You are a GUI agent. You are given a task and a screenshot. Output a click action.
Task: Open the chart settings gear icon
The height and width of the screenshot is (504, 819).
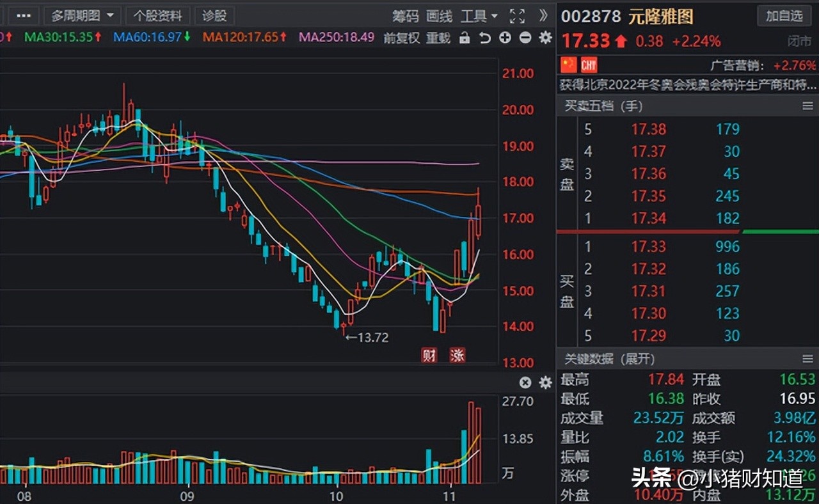coord(545,38)
